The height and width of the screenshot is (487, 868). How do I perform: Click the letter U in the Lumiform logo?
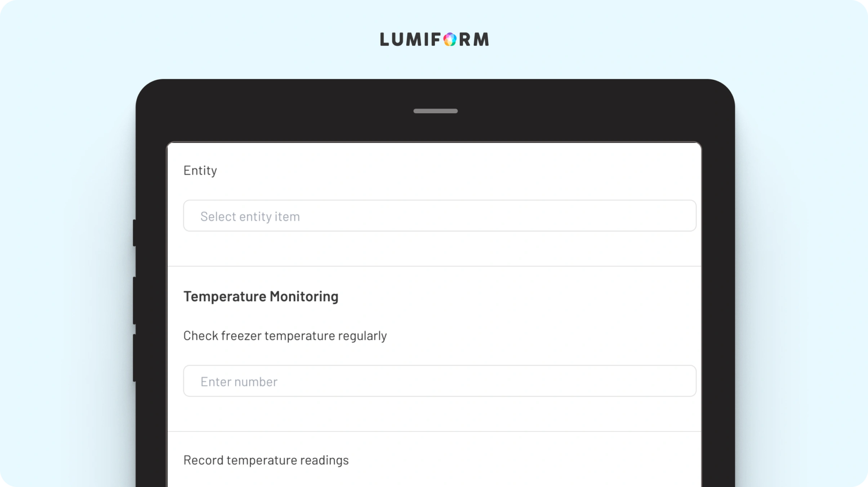tap(399, 39)
